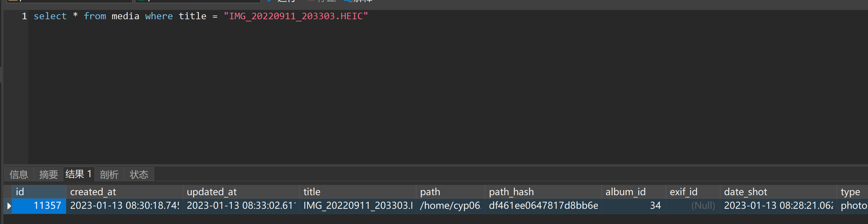Select the id cell containing 11357
Screen dimensions: 868x224
pos(39,205)
